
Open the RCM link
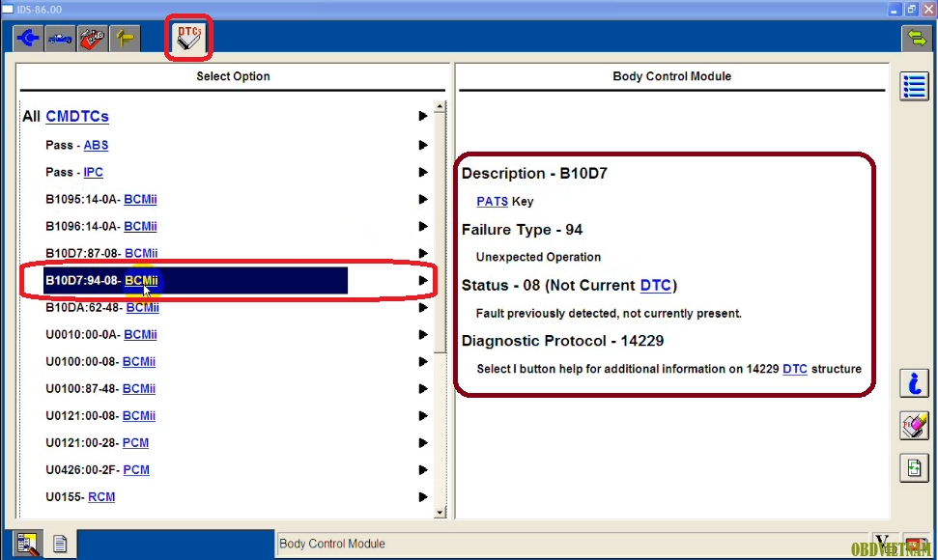click(x=101, y=497)
